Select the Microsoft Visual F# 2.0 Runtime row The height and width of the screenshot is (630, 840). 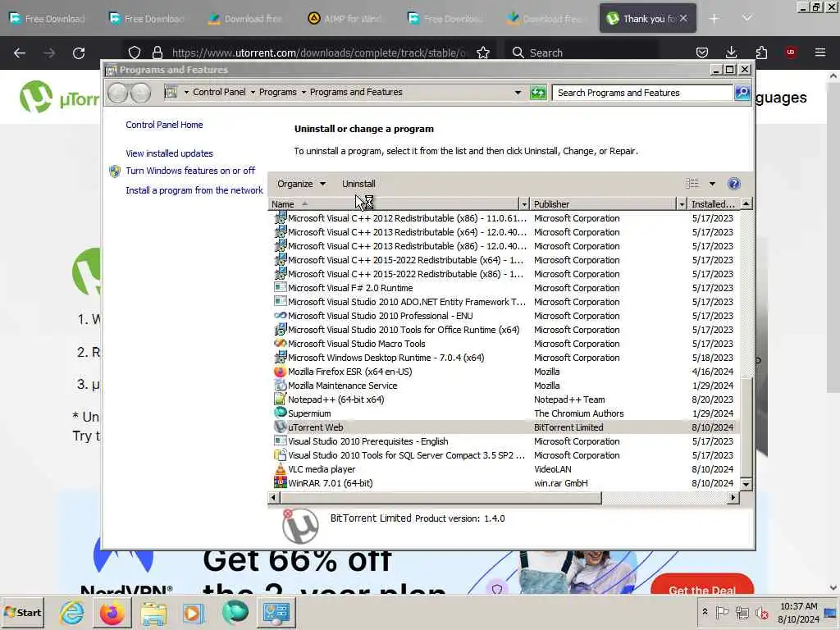(504, 288)
